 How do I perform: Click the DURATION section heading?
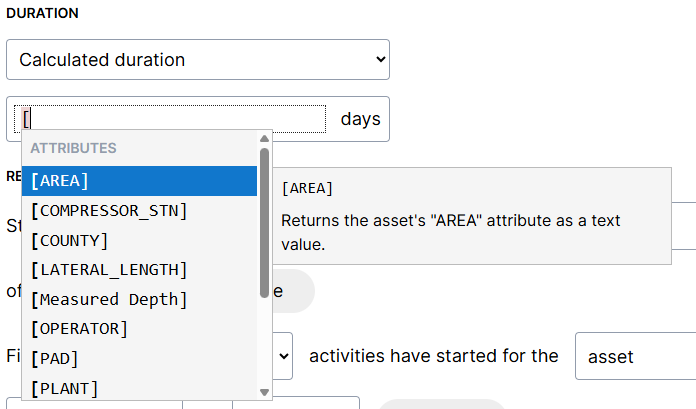pos(42,14)
